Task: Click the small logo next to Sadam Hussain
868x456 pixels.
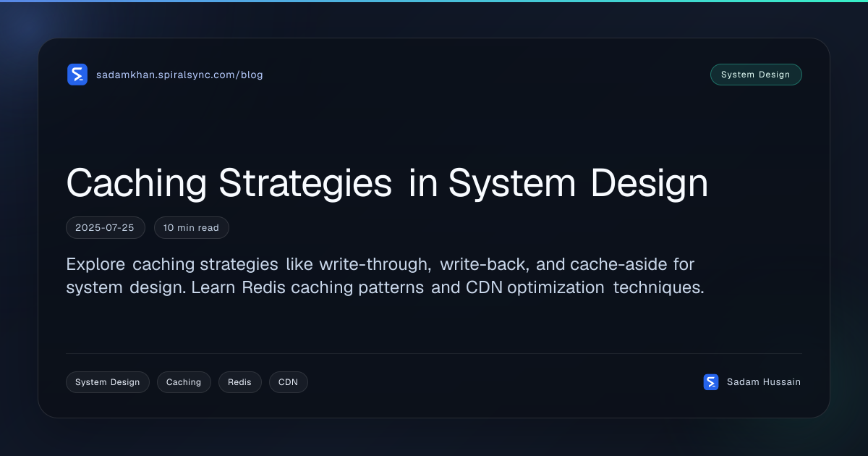Action: 711,382
